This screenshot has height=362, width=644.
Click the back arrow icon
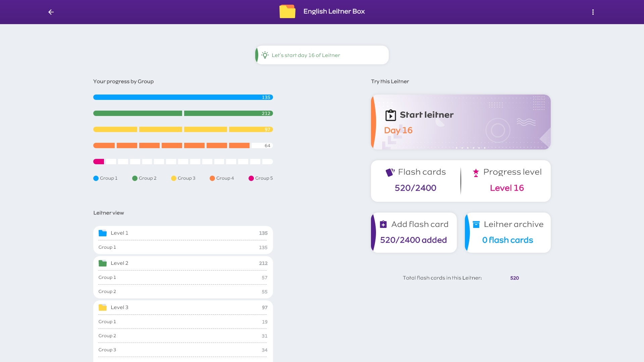(51, 12)
